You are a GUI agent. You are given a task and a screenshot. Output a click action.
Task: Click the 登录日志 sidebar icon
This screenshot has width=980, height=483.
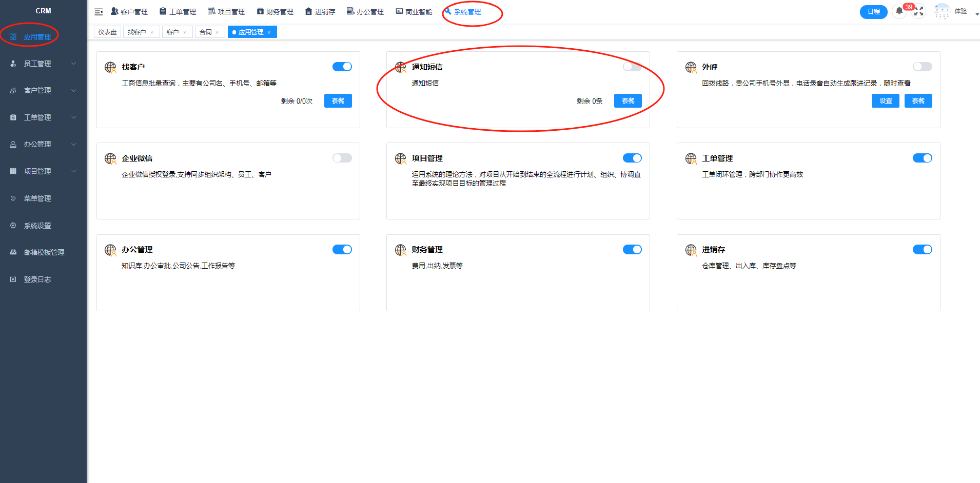[x=13, y=279]
